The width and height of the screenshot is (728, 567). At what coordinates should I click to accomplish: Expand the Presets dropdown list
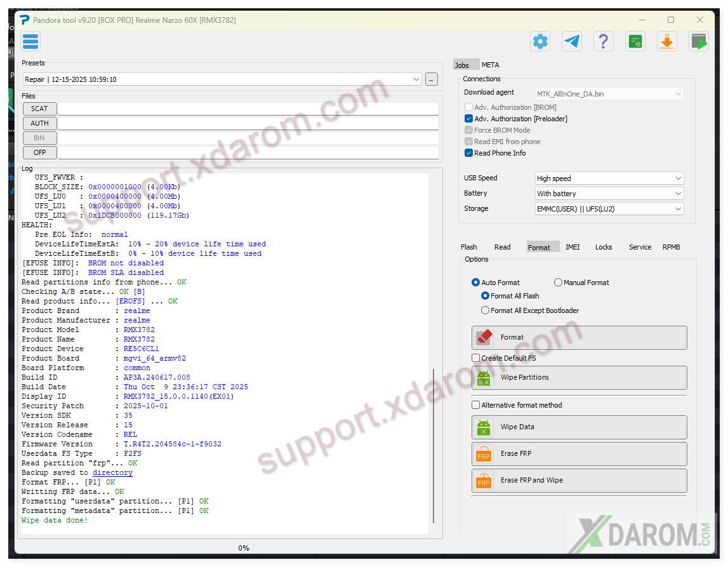click(416, 79)
